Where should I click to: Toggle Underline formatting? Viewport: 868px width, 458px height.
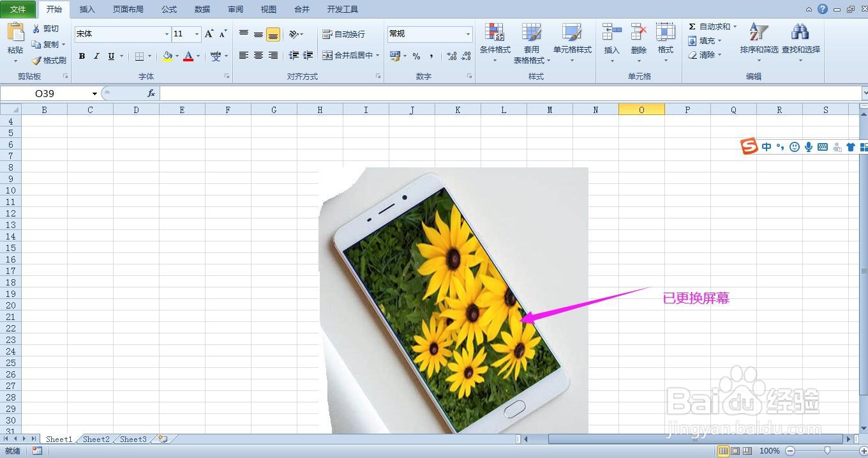111,56
